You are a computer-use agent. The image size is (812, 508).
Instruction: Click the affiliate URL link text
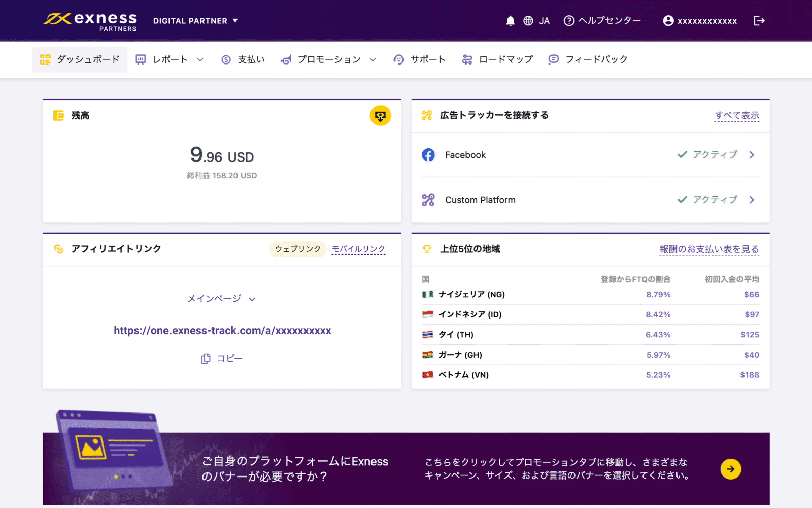point(222,331)
